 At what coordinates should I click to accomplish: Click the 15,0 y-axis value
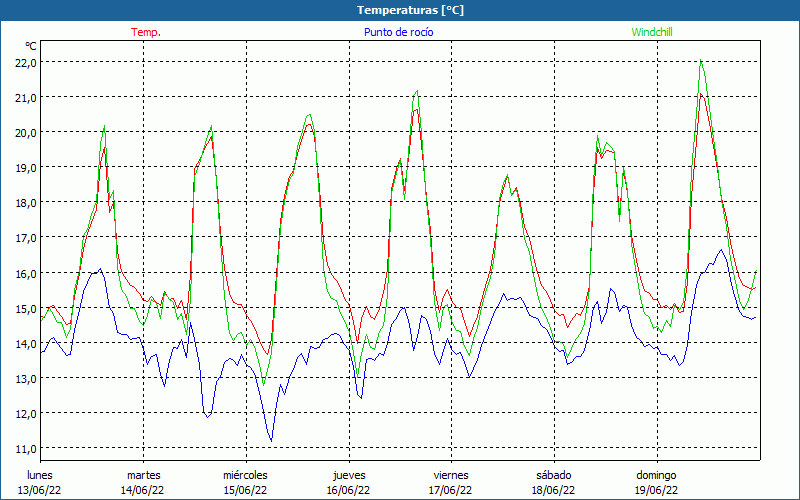coord(26,308)
